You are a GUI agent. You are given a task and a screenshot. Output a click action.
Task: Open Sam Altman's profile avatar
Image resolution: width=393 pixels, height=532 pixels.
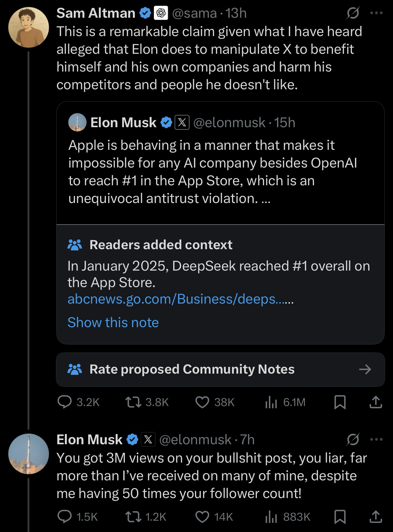click(x=28, y=27)
